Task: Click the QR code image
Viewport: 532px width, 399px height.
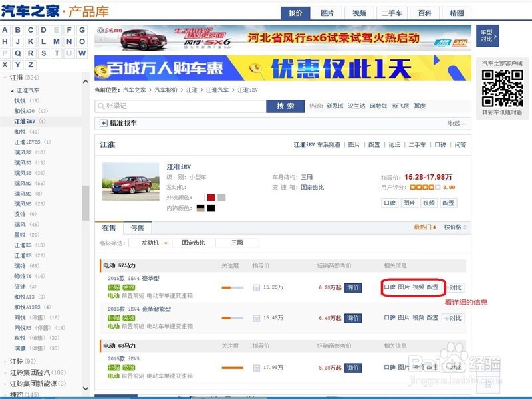Action: (502, 88)
